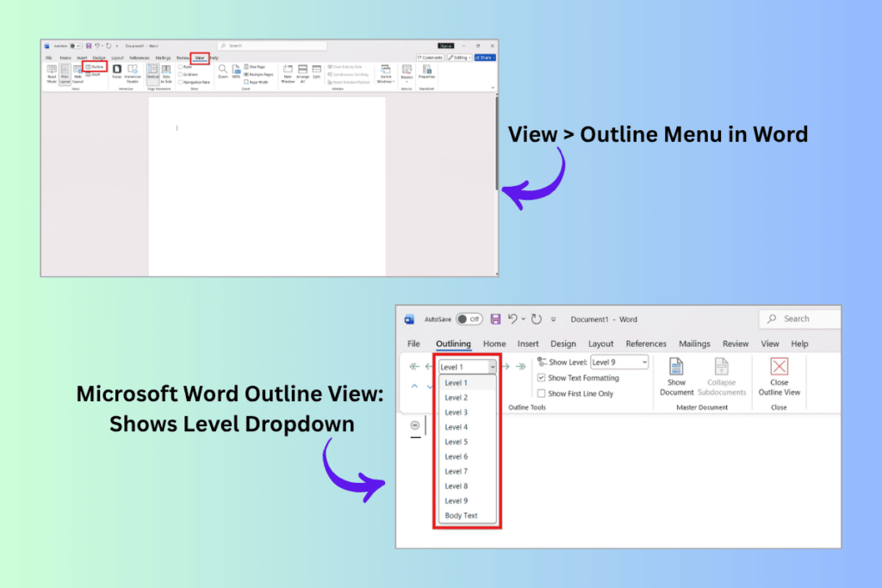Choose Body Text from outline level list
882x588 pixels.
pyautogui.click(x=467, y=516)
